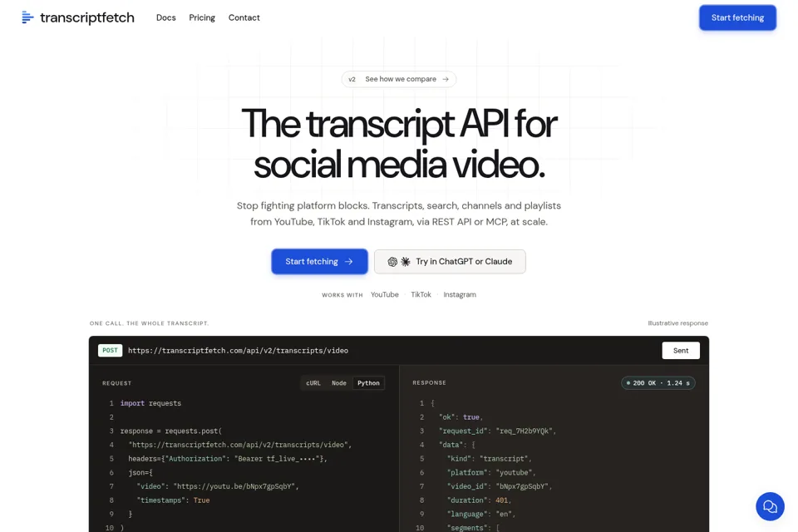Click the "timestamps": True code line
The image size is (798, 532).
[x=173, y=500]
